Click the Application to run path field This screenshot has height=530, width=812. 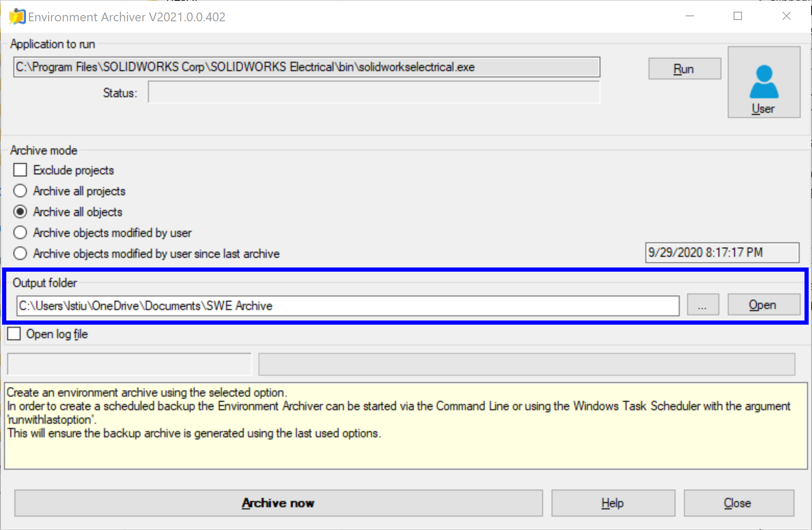307,67
